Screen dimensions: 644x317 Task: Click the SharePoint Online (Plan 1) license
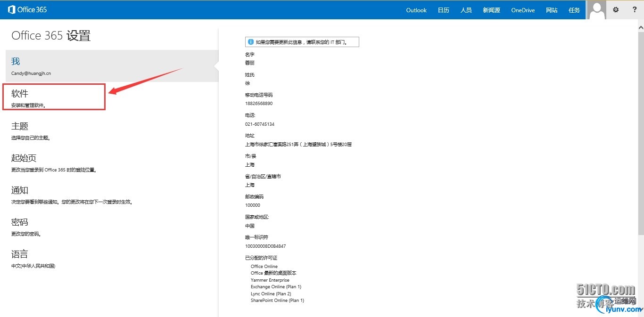click(x=277, y=301)
